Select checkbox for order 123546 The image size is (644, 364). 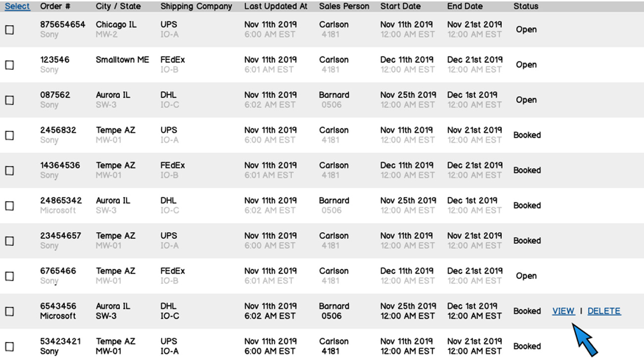point(9,65)
